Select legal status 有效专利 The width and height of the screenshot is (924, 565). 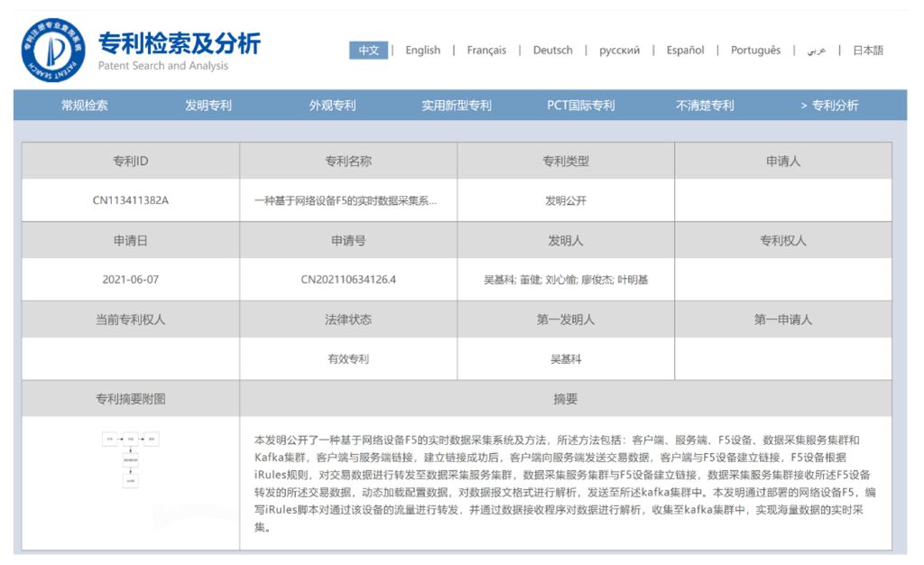pos(348,359)
